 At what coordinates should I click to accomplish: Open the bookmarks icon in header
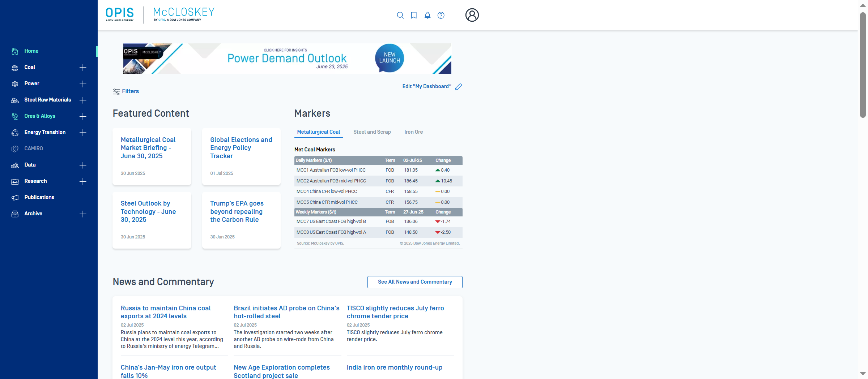pos(414,15)
